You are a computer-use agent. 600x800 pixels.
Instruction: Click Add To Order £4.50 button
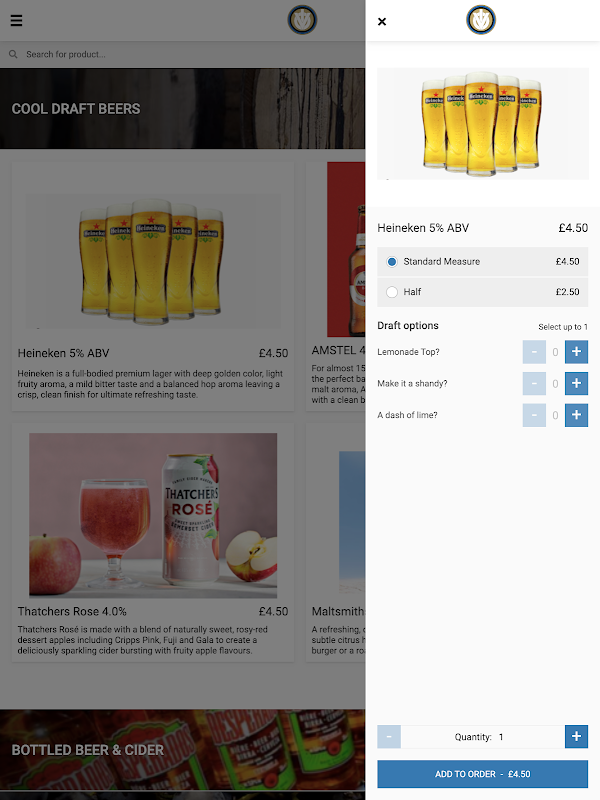pyautogui.click(x=483, y=774)
